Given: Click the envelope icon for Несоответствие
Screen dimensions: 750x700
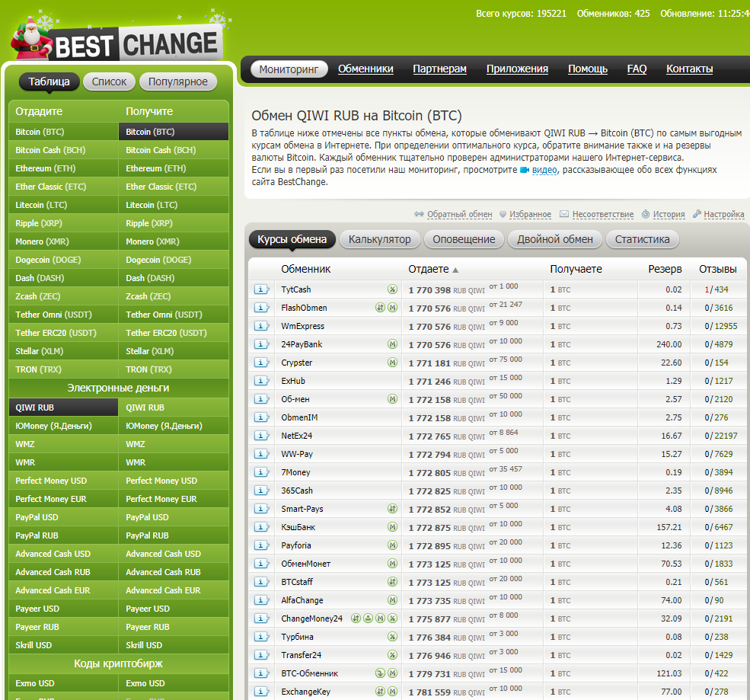Looking at the screenshot, I should click(564, 214).
